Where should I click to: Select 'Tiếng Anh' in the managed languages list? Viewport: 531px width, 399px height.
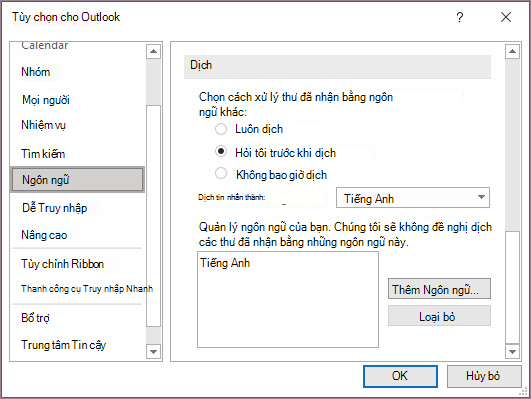pyautogui.click(x=225, y=263)
